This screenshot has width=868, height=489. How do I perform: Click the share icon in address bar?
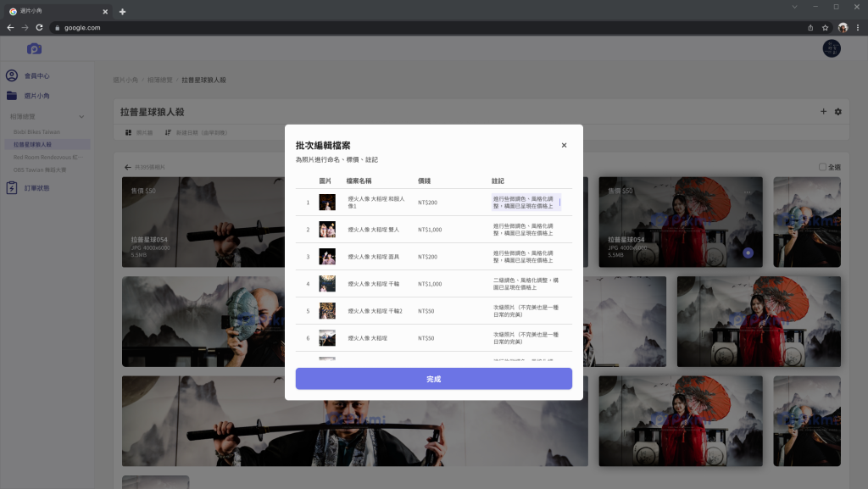coord(810,27)
